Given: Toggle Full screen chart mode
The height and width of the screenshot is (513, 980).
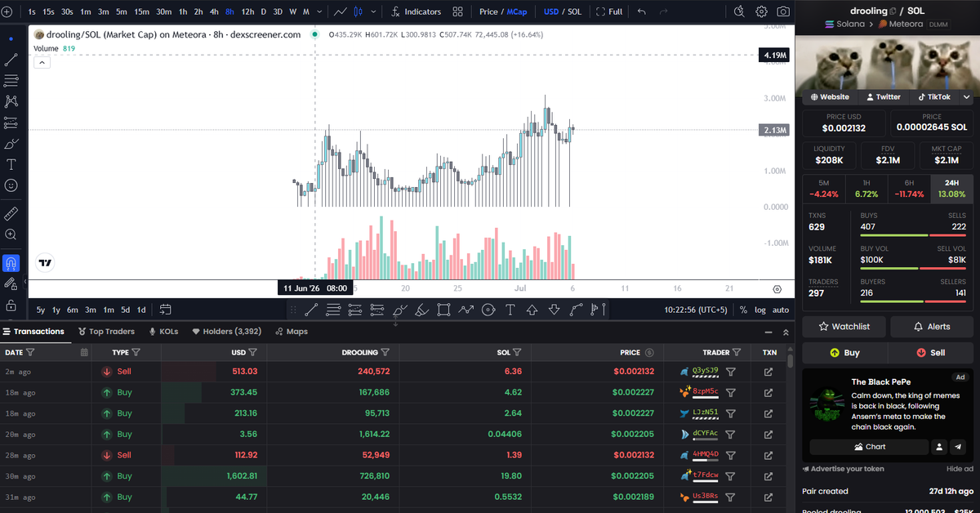Looking at the screenshot, I should (609, 11).
